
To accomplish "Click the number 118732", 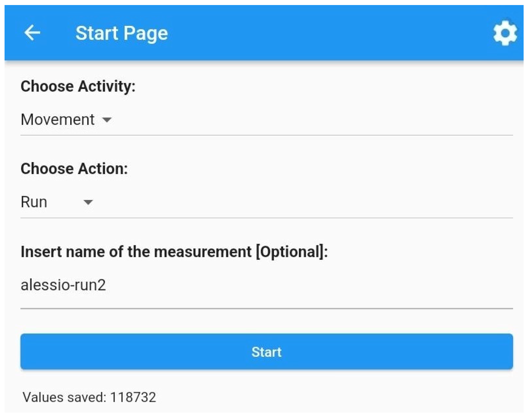I will [133, 397].
